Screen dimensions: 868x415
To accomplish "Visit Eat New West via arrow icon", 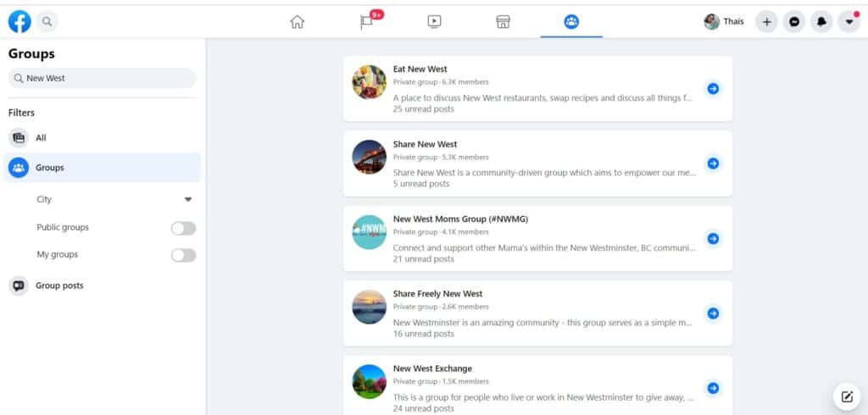I will (x=713, y=89).
